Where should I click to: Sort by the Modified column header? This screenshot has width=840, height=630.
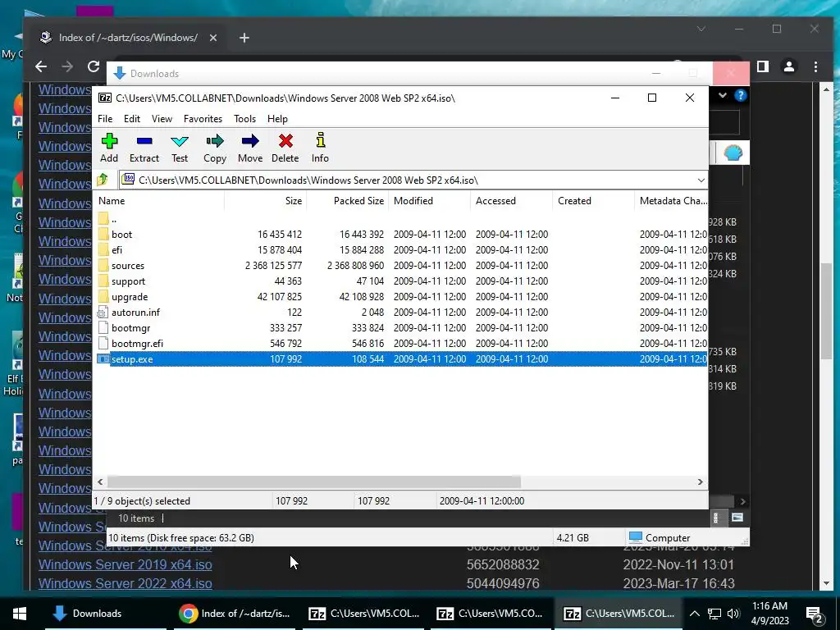(x=430, y=201)
